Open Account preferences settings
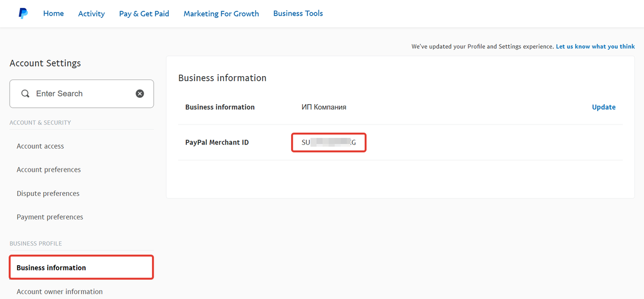644x299 pixels. tap(48, 170)
